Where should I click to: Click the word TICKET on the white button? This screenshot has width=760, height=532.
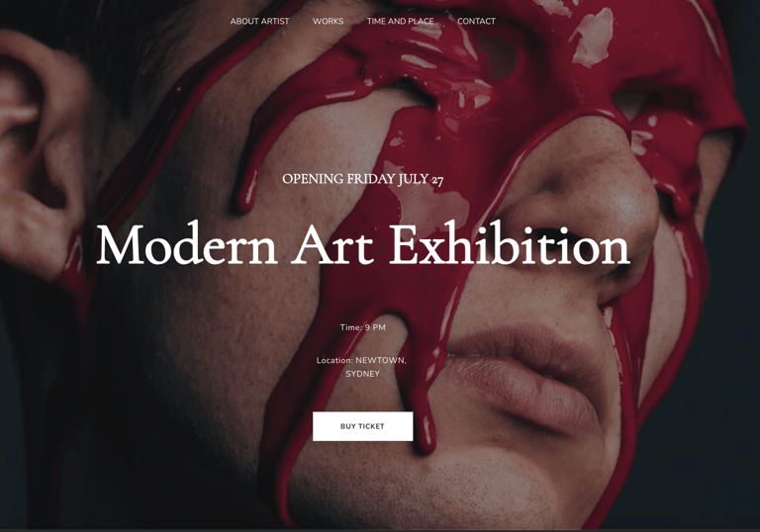372,426
